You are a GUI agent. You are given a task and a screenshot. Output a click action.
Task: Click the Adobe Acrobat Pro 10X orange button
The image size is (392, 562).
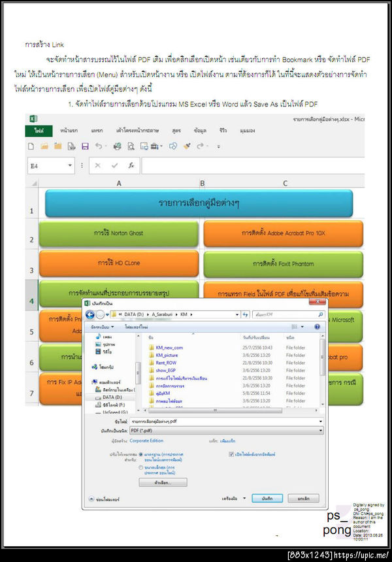click(x=283, y=233)
